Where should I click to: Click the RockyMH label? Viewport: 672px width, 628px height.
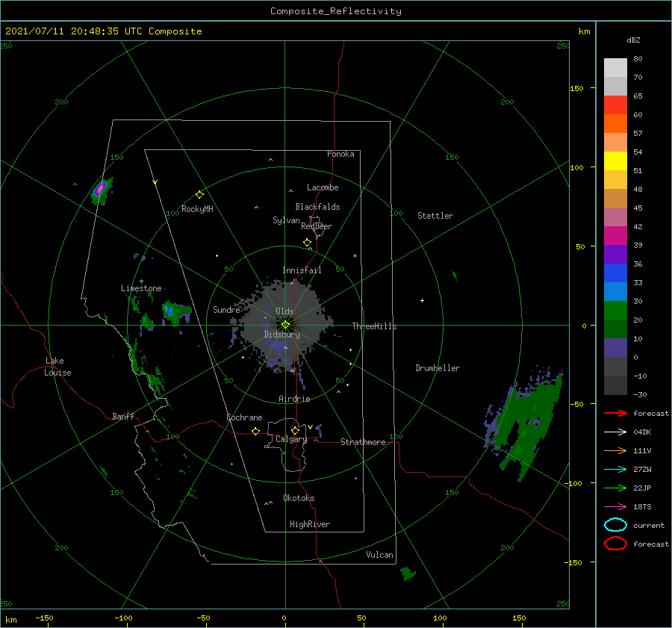[197, 209]
